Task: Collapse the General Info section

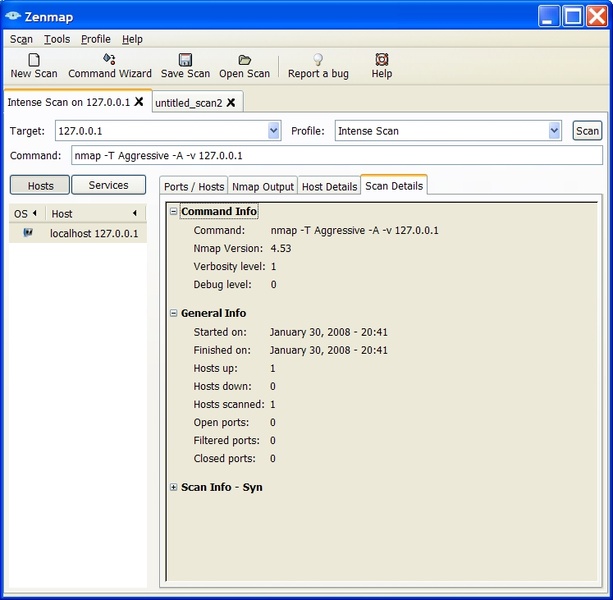Action: (x=173, y=313)
